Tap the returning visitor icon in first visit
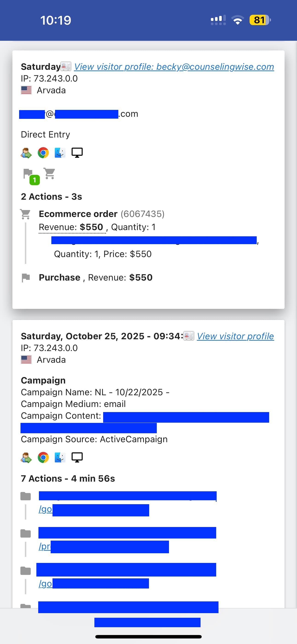 [26, 153]
